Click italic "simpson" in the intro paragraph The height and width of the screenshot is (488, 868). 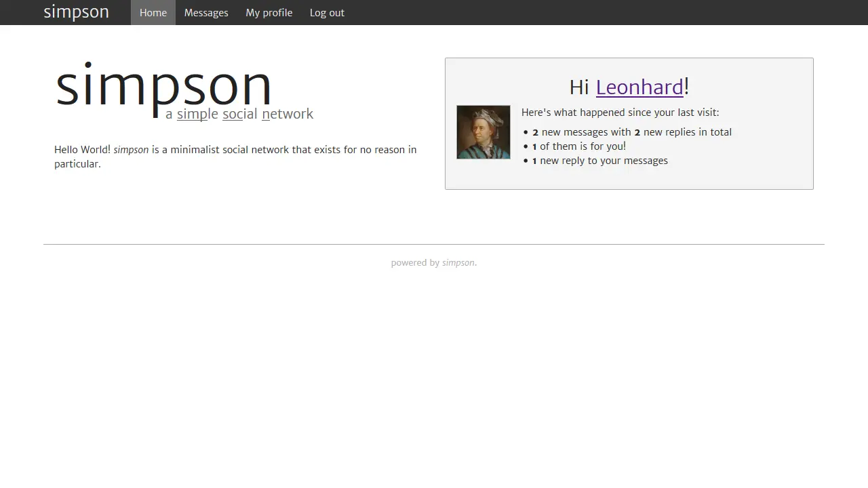(131, 150)
